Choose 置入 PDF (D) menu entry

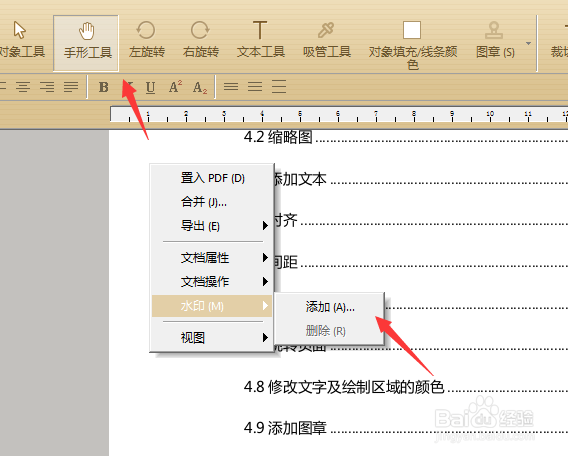coord(212,178)
